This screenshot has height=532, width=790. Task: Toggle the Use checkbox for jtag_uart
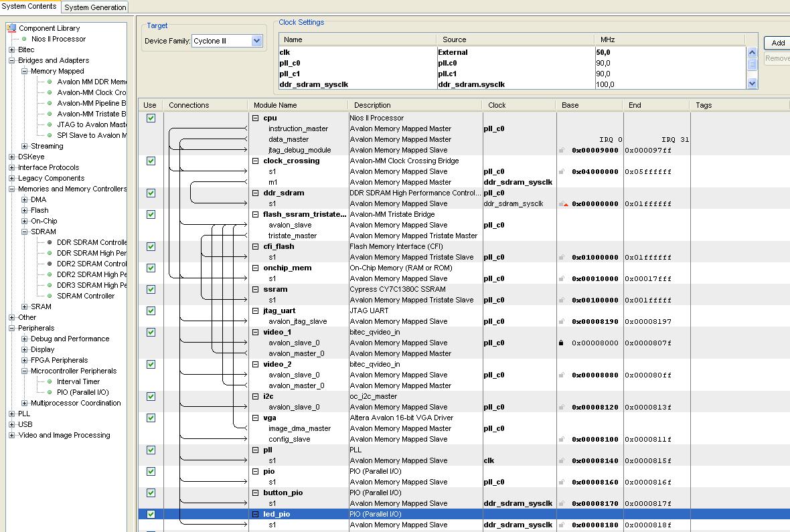click(151, 311)
